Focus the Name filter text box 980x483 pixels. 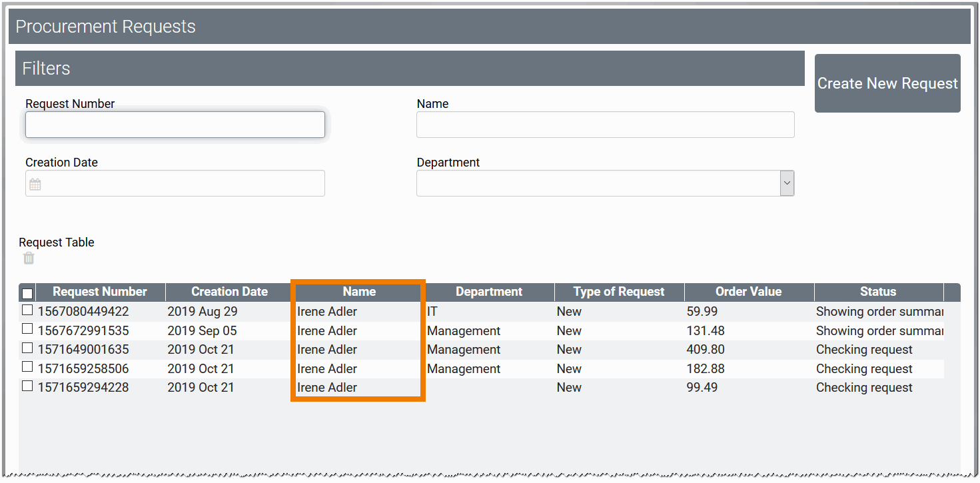(605, 125)
